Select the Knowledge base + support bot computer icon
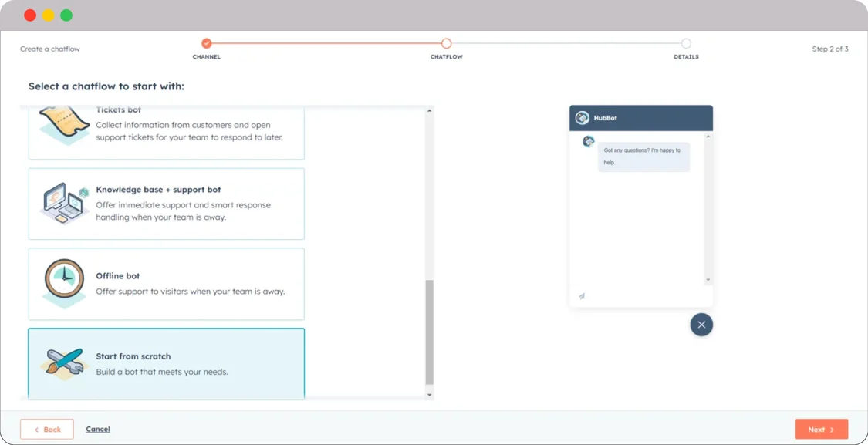This screenshot has width=868, height=445. [x=63, y=204]
